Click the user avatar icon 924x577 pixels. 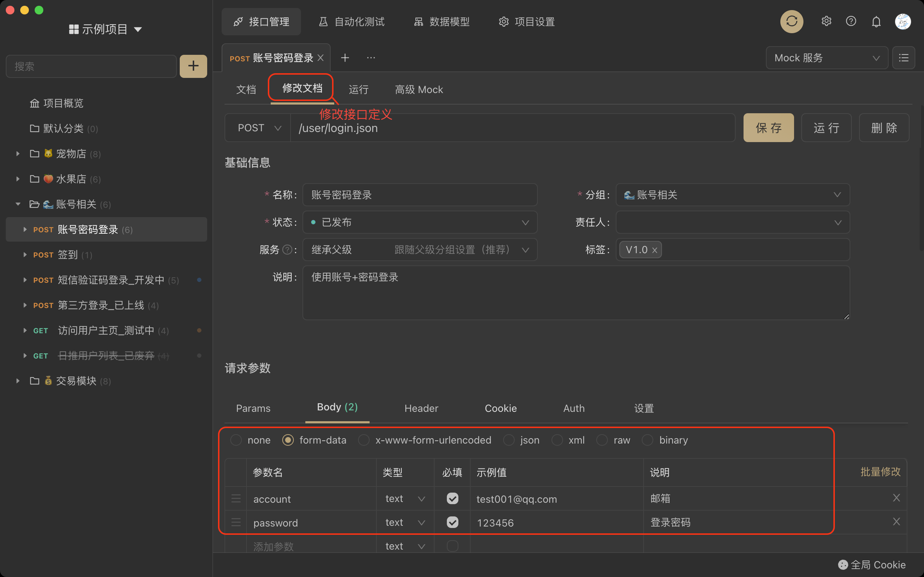click(903, 21)
